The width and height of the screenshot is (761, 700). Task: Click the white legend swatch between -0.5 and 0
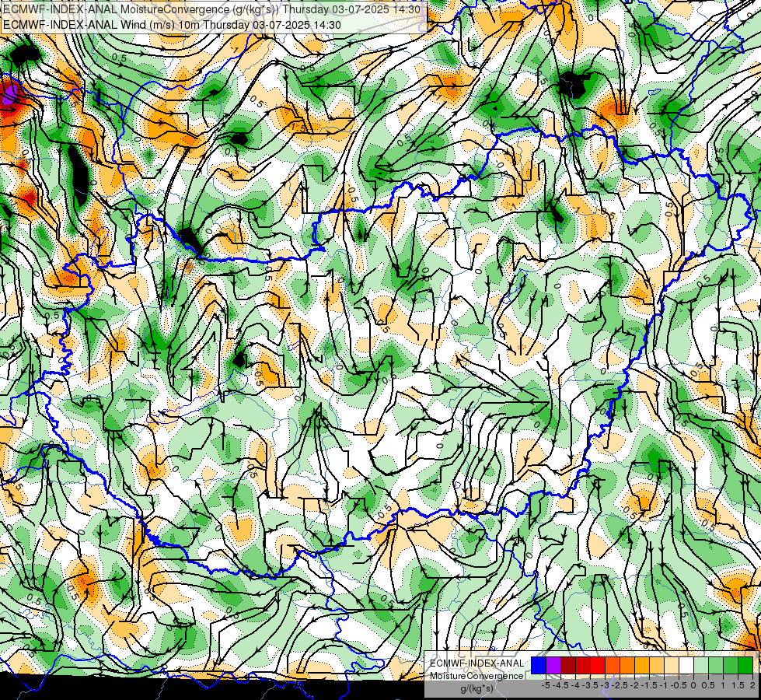[686, 665]
